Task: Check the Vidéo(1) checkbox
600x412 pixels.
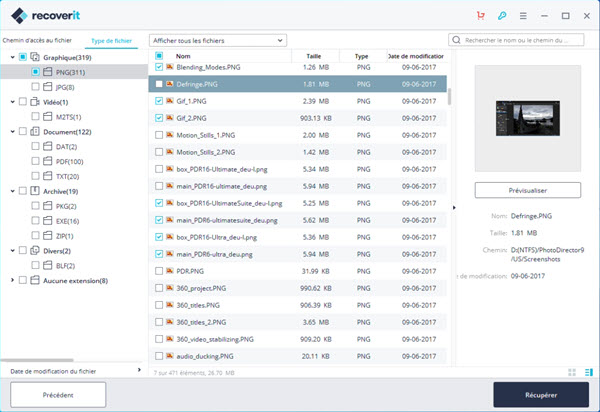Action: (x=23, y=102)
